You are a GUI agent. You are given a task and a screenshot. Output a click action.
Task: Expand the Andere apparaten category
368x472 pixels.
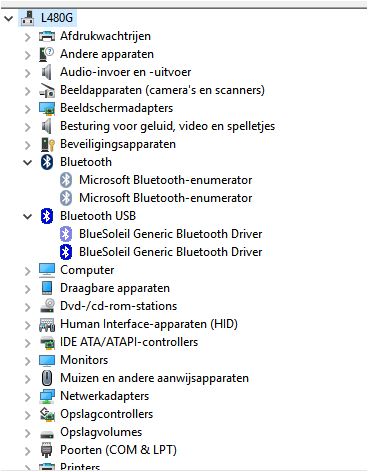click(28, 54)
